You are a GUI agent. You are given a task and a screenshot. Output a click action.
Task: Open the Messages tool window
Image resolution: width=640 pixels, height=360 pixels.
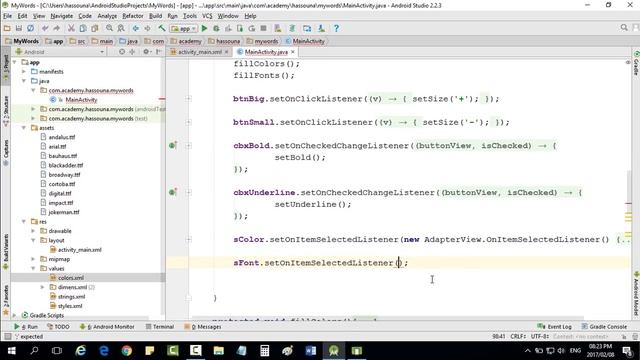pyautogui.click(x=203, y=327)
